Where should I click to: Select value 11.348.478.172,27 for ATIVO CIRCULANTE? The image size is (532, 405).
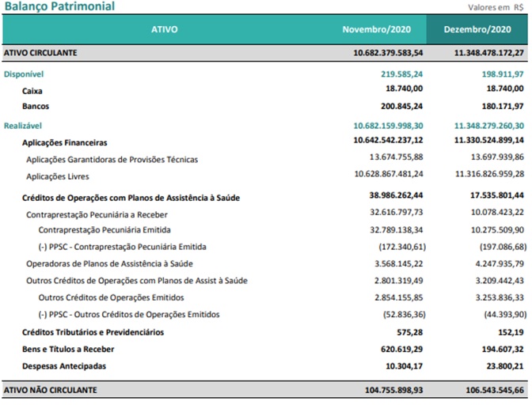click(489, 53)
